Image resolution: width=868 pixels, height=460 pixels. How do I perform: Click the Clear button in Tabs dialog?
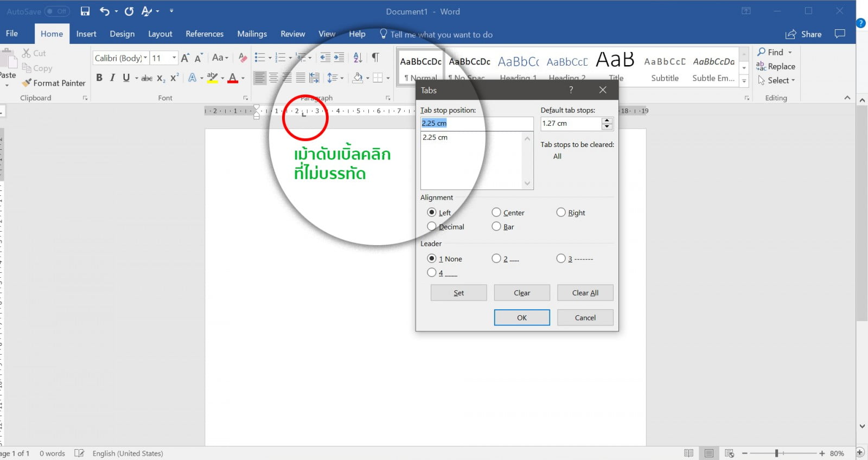coord(522,293)
